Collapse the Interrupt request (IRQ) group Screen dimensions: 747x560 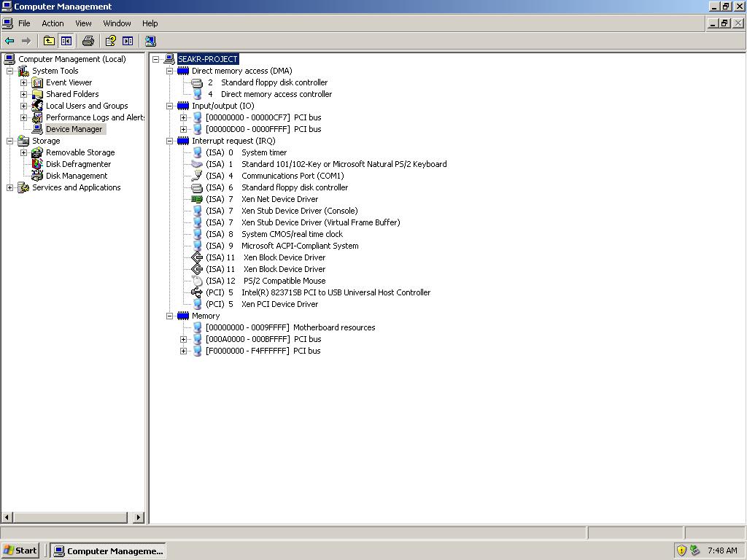[x=169, y=141]
